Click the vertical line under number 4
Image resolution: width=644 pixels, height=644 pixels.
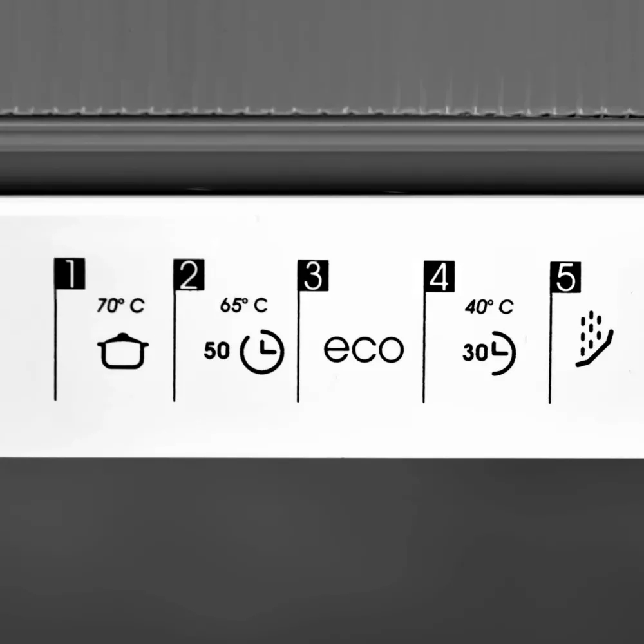(424, 347)
